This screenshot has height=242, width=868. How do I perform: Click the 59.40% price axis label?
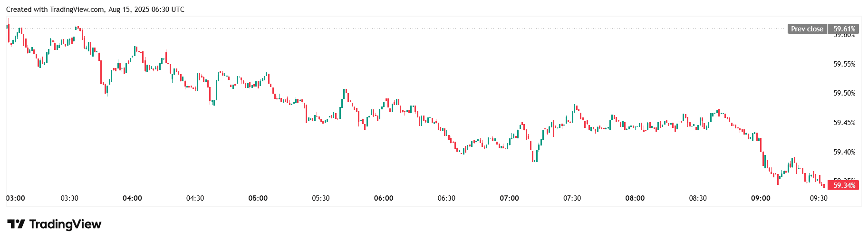(844, 152)
